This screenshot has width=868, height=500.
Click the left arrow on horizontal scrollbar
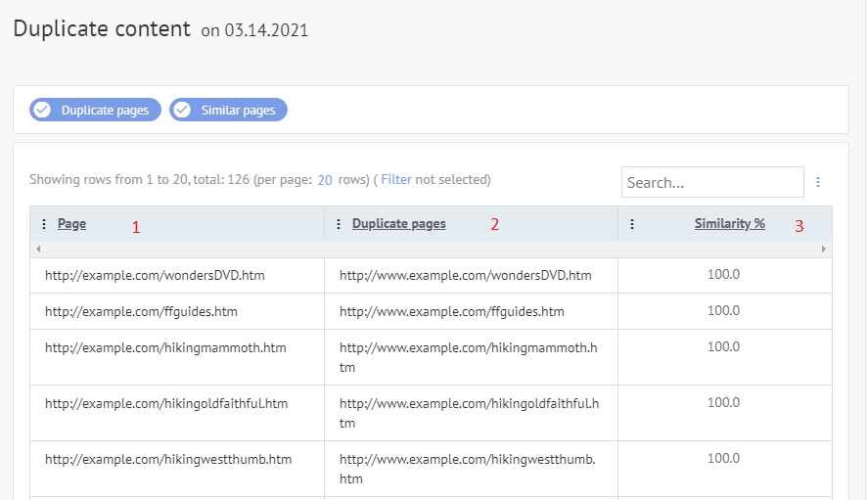(x=38, y=250)
